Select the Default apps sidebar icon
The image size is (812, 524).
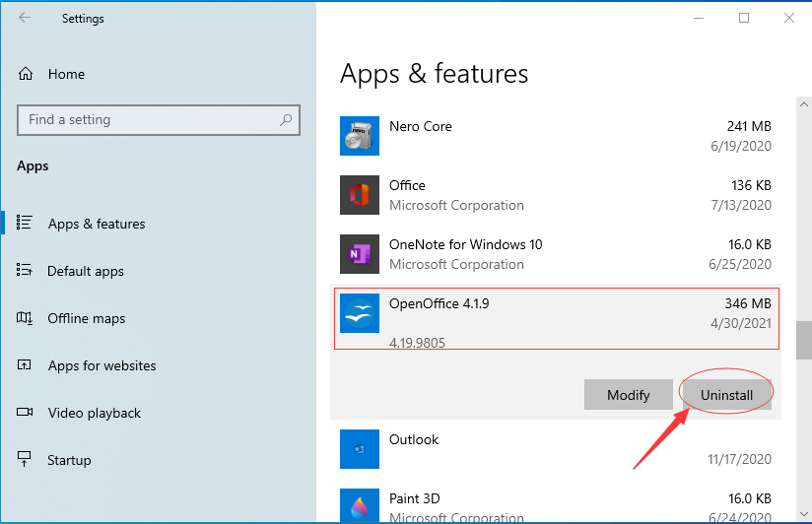(x=25, y=270)
